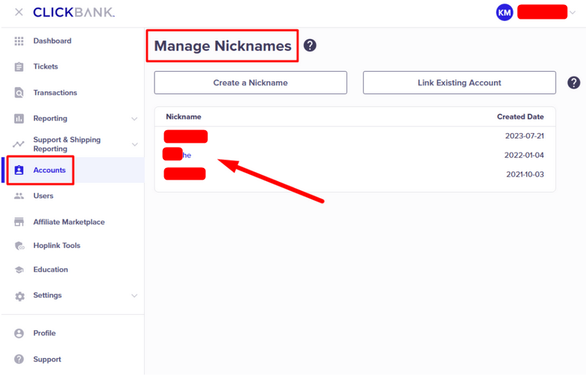Viewport: 588px width, 376px height.
Task: Click the Tickets clipboard icon
Action: (19, 67)
